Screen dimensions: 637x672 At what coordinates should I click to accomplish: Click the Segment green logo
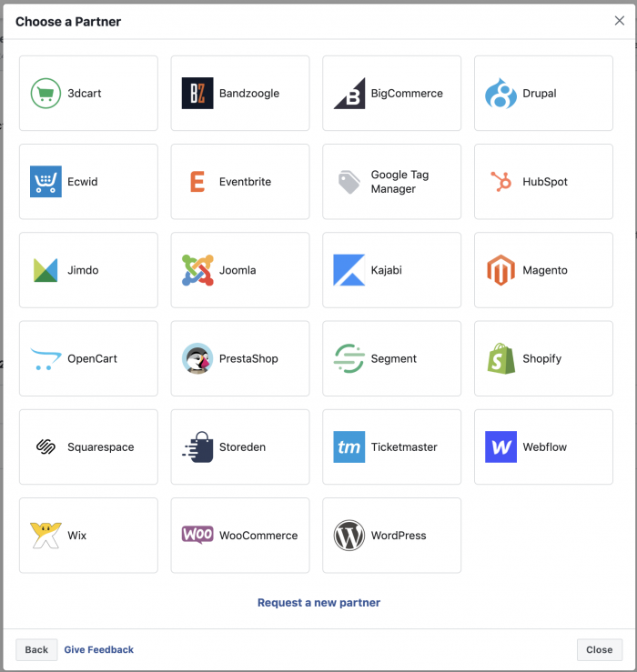coord(349,358)
